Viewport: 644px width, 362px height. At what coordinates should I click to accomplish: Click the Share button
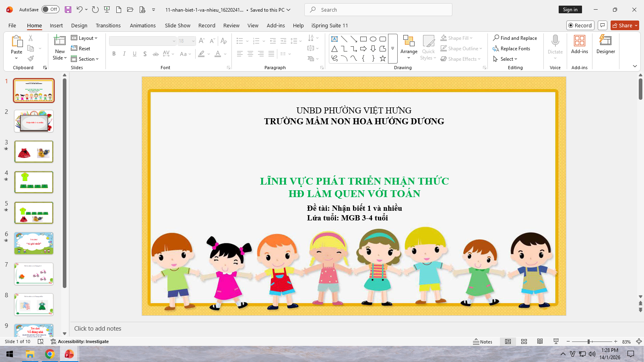(624, 25)
